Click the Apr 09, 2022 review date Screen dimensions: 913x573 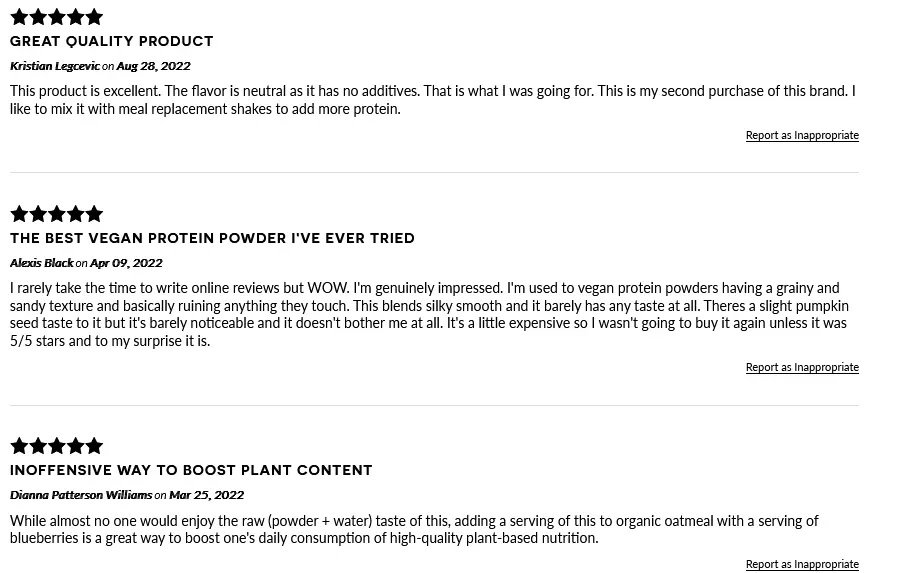tap(126, 263)
